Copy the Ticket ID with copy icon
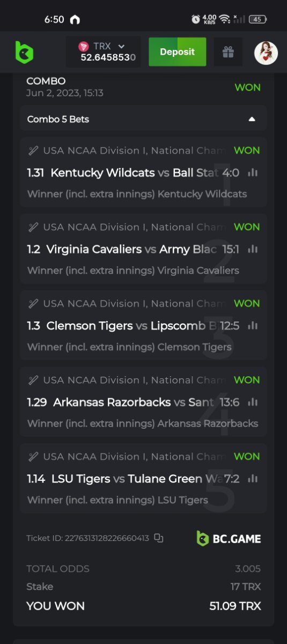Screen dimensions: 287x644 [x=158, y=538]
